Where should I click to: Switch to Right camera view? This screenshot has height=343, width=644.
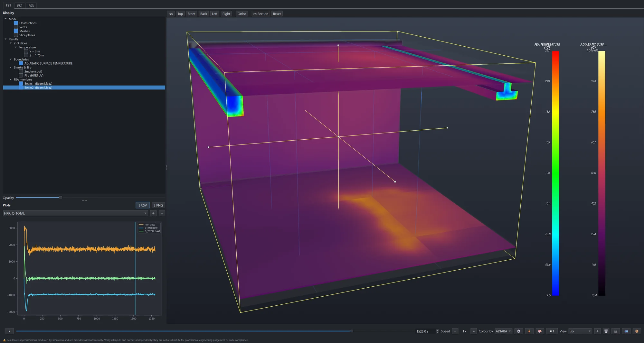coord(226,14)
